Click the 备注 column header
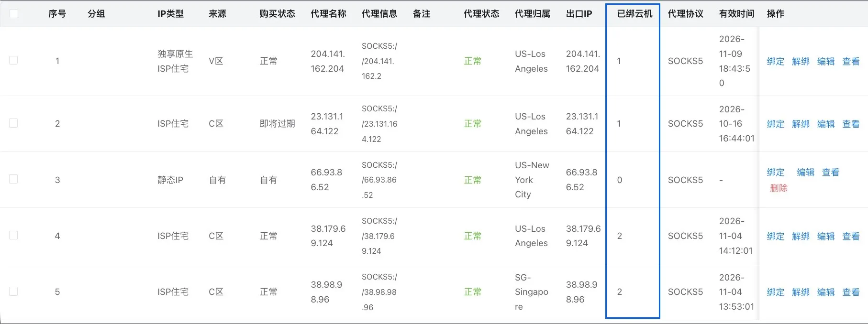 (422, 13)
